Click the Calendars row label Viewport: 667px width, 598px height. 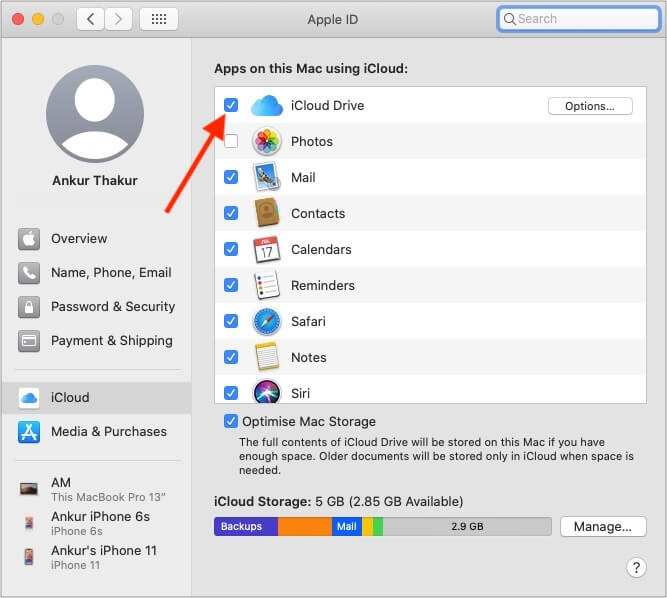321,249
